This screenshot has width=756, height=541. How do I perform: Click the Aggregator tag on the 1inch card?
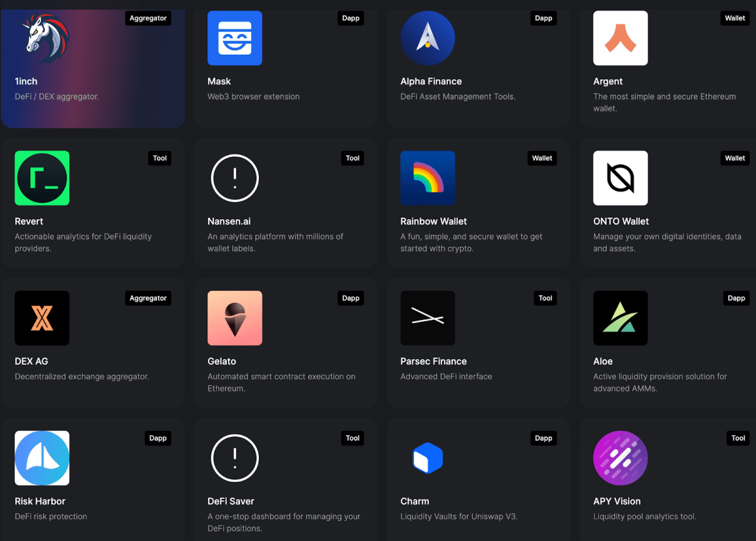pyautogui.click(x=148, y=18)
